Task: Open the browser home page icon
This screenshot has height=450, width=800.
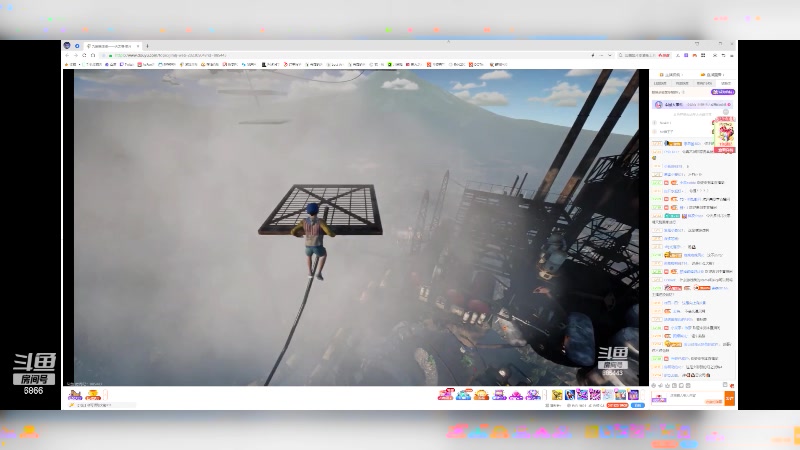Action: tap(93, 55)
